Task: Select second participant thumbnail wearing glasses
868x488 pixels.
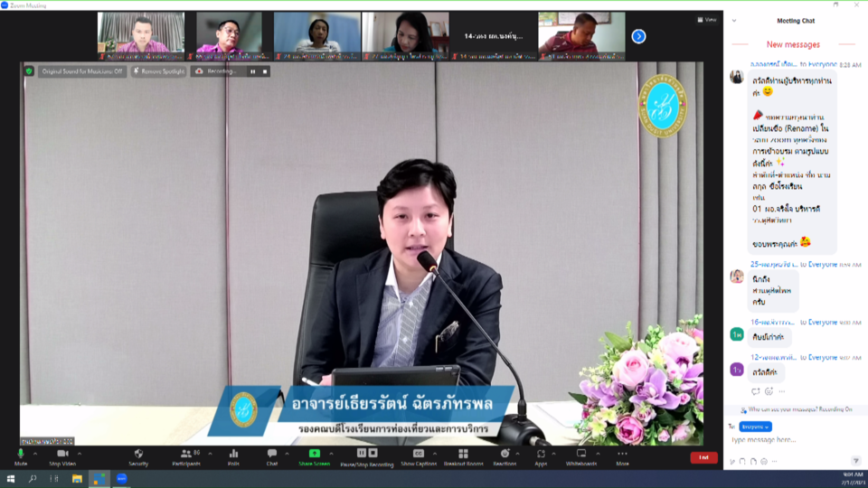Action: click(229, 36)
